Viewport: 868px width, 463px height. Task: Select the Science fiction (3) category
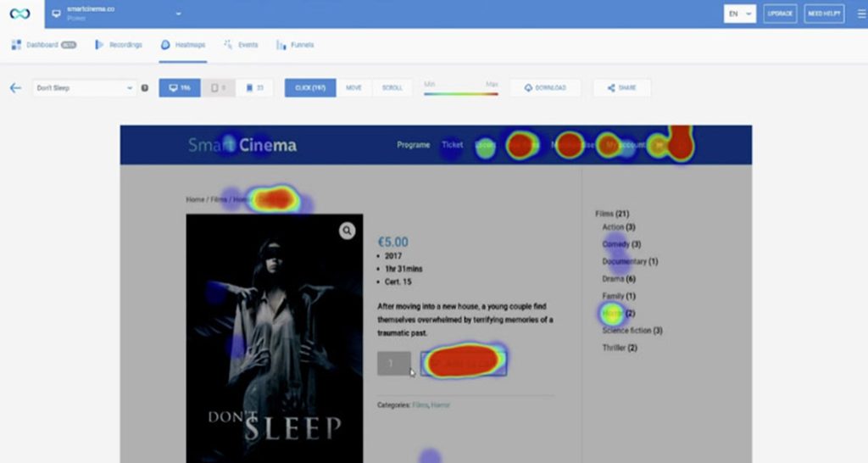pyautogui.click(x=632, y=330)
